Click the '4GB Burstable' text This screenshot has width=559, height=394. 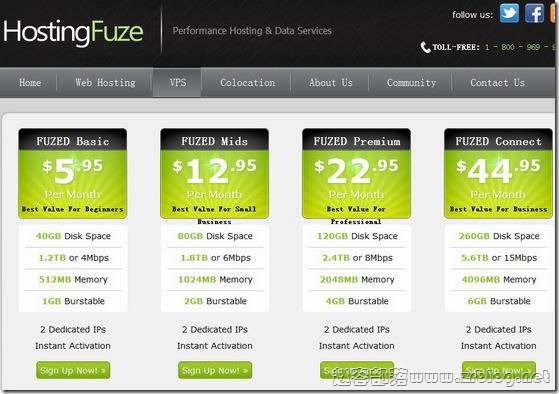click(x=357, y=301)
